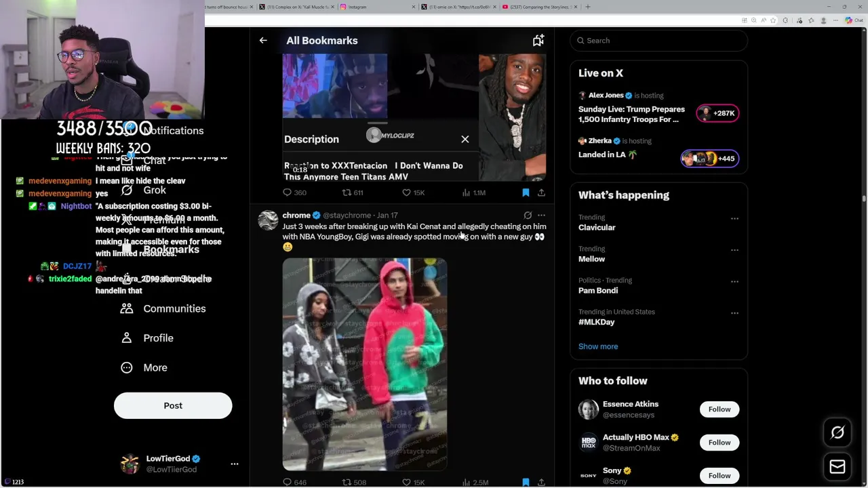The height and width of the screenshot is (488, 868).
Task: Open the photo of two people in hoodies
Action: [365, 364]
